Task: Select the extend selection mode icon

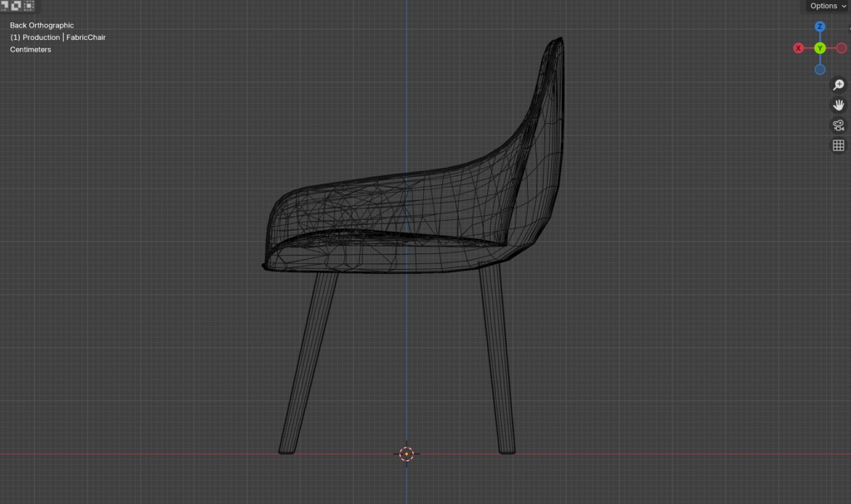Action: point(17,6)
